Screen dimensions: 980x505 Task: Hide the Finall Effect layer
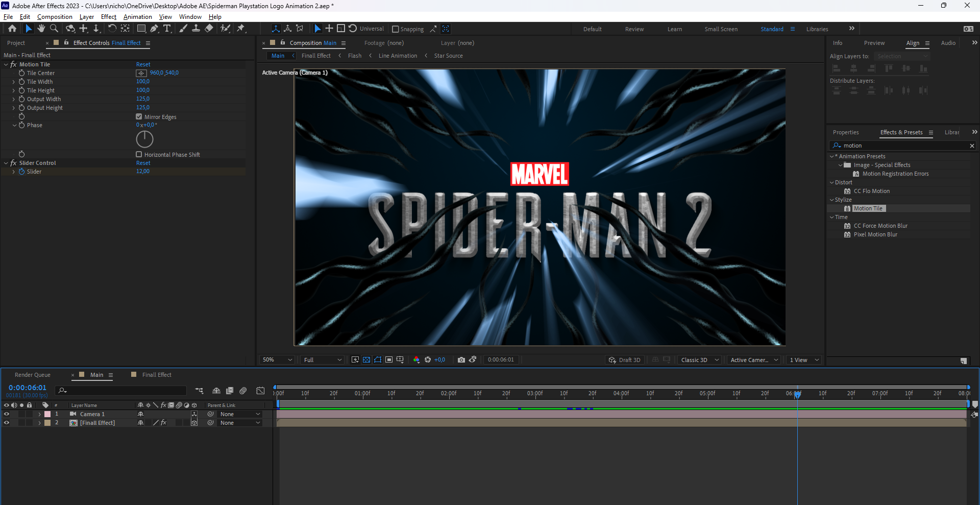tap(6, 423)
